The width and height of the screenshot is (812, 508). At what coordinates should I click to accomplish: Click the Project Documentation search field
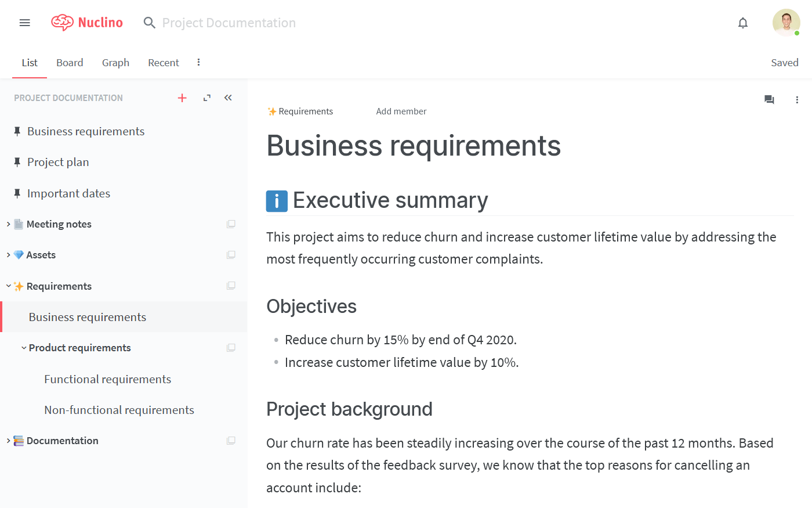pos(229,23)
